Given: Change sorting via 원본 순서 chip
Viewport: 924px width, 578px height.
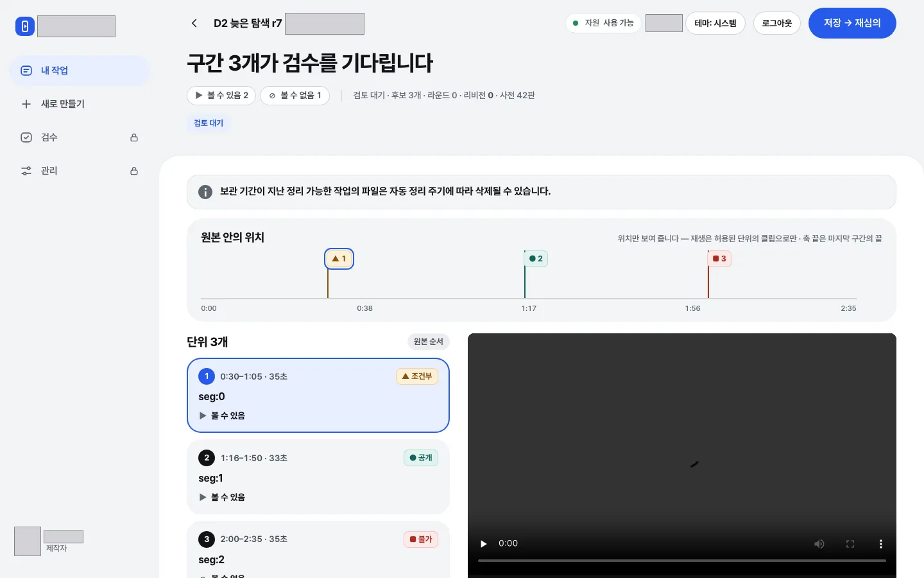Looking at the screenshot, I should [x=429, y=342].
